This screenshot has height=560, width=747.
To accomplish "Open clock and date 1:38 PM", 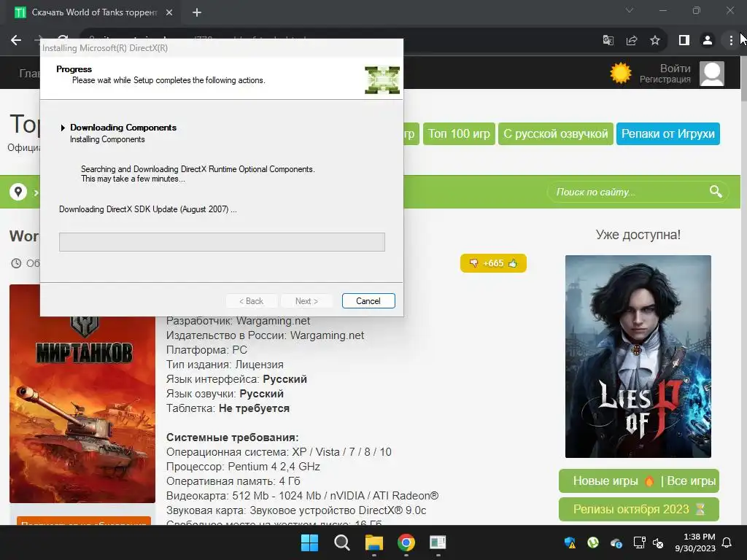I will point(695,542).
